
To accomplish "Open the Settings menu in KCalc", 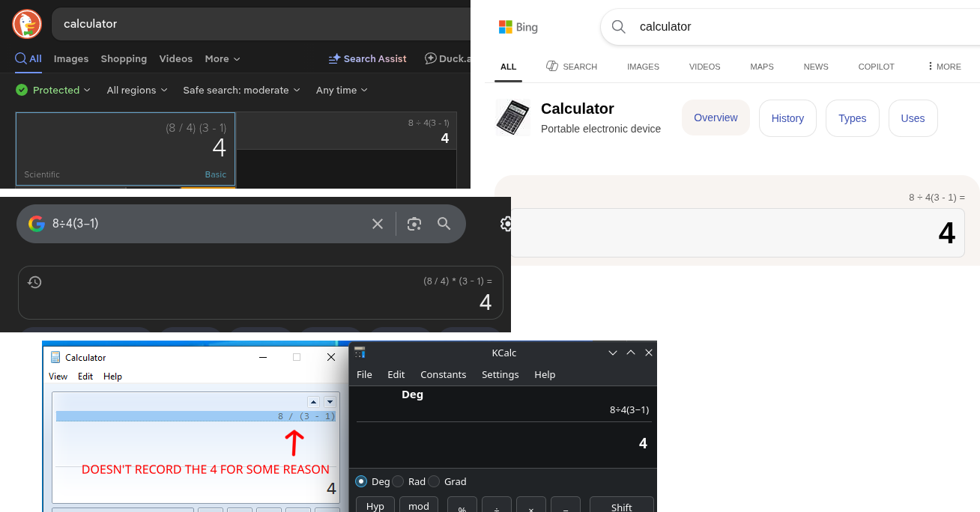I will [500, 374].
